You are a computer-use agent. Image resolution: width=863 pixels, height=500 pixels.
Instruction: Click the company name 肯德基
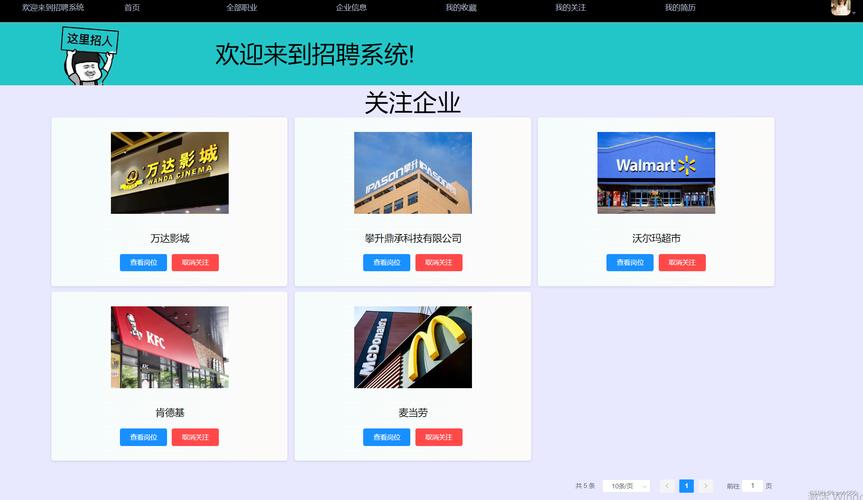pos(170,412)
